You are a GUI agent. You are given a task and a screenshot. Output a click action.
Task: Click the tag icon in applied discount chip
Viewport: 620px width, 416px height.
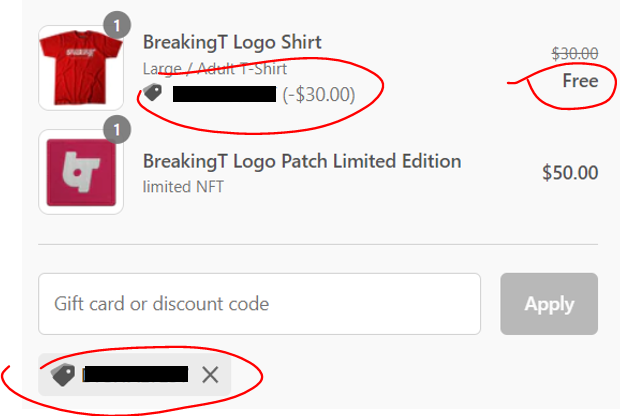(63, 375)
